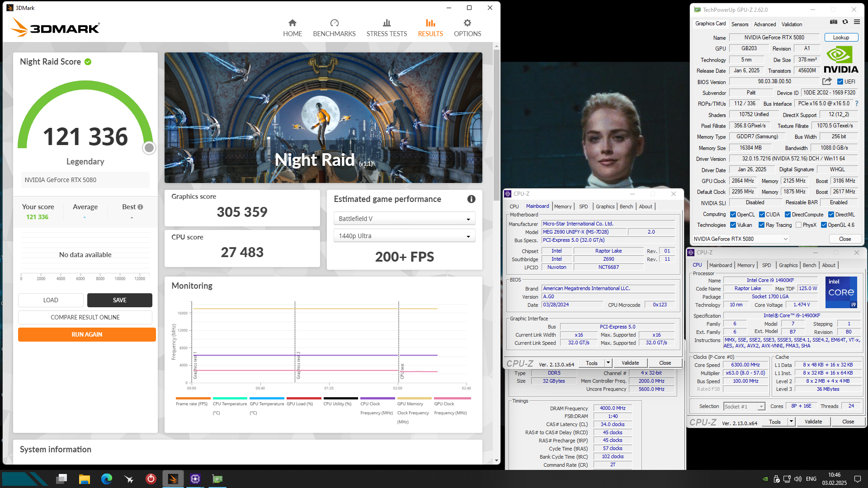Switch to 3DMark taskbar icon
868x488 pixels.
[x=173, y=479]
